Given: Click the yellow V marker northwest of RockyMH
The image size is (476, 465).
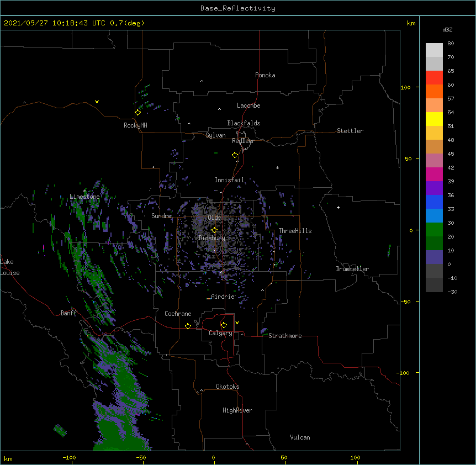Looking at the screenshot, I should pyautogui.click(x=97, y=102).
